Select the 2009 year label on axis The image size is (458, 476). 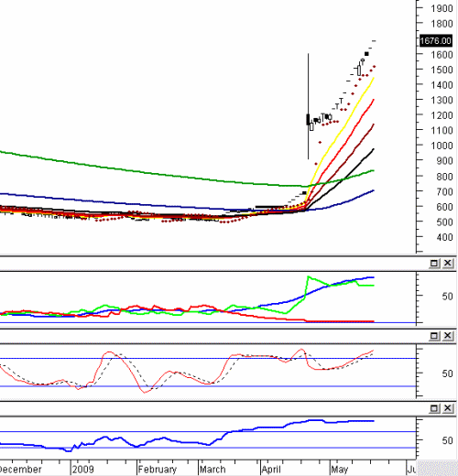(x=83, y=469)
